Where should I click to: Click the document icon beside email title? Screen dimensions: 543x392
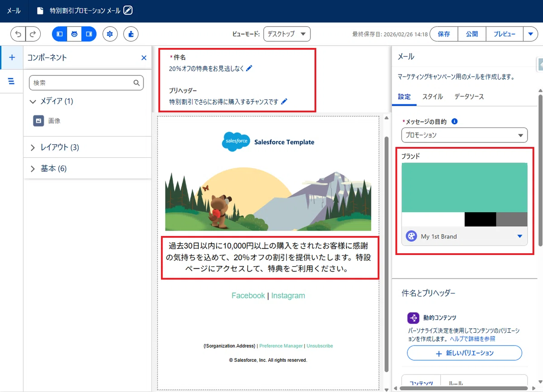tap(40, 10)
